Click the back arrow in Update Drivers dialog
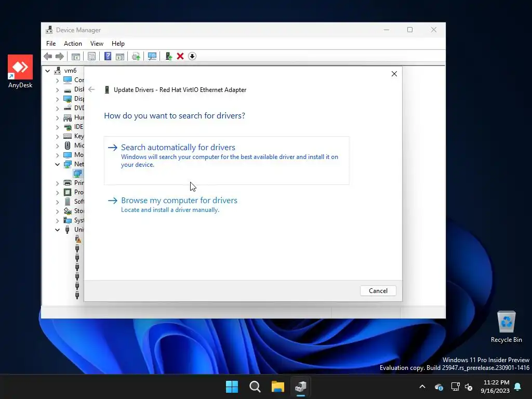 point(91,89)
